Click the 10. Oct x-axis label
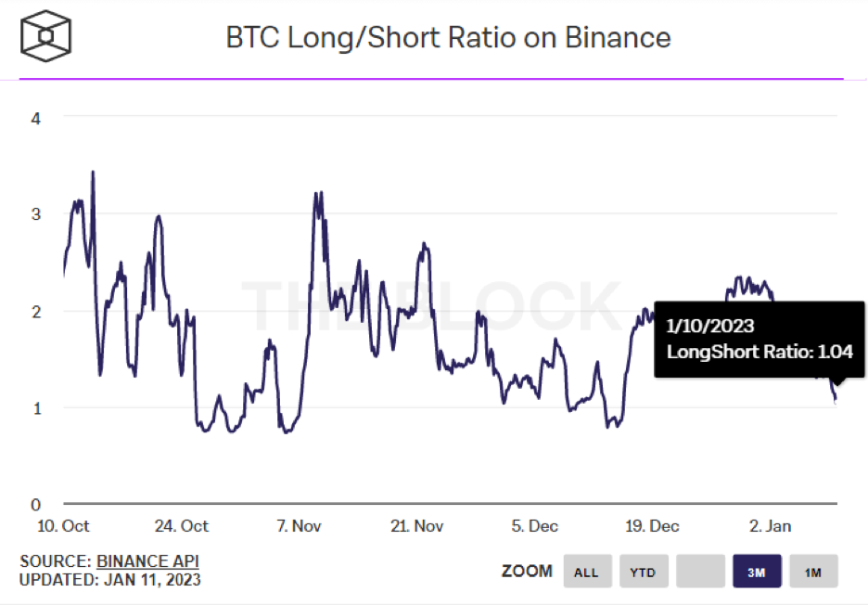This screenshot has height=605, width=868. (63, 526)
